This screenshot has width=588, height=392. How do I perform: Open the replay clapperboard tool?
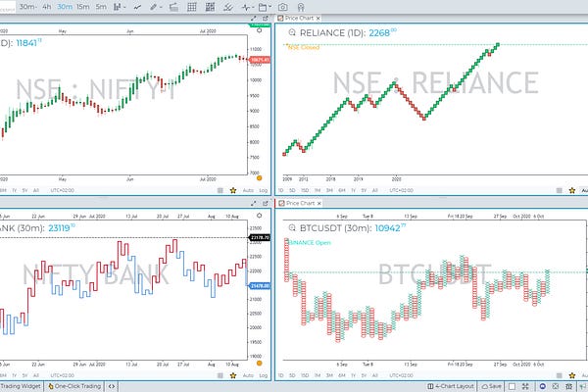point(173,7)
